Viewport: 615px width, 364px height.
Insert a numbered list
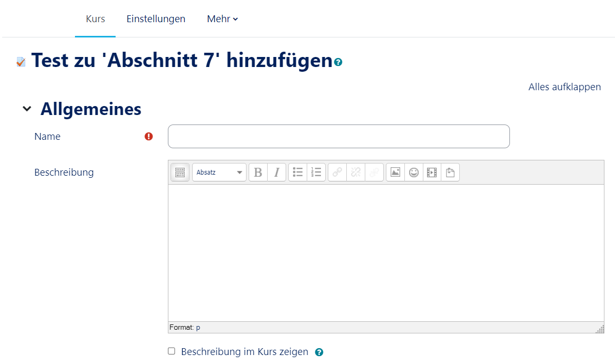pos(316,173)
